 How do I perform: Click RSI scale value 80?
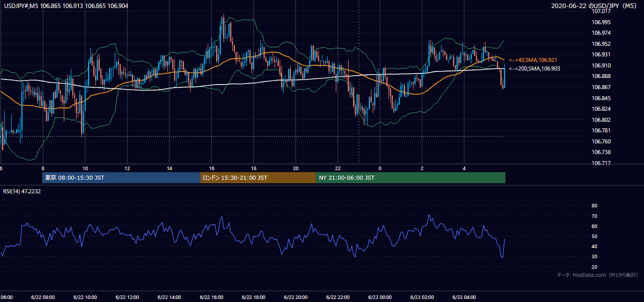tap(594, 206)
